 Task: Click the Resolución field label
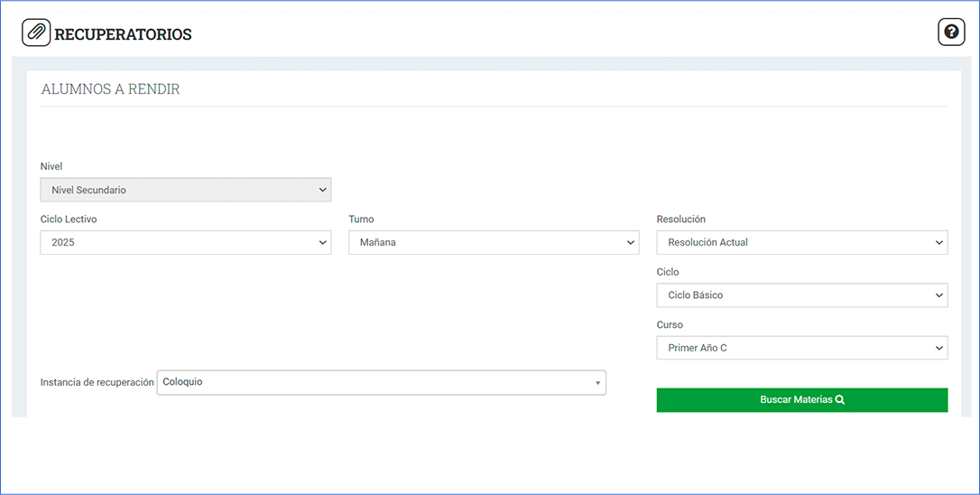681,219
